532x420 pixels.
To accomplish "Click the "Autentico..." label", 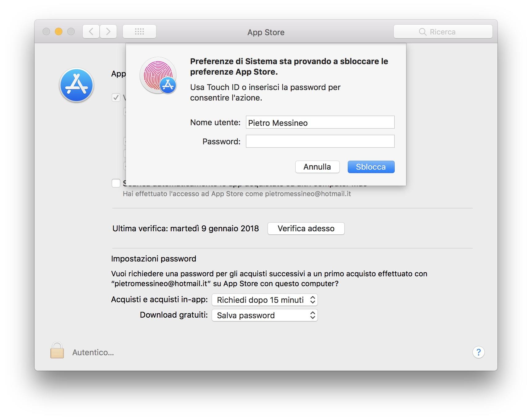I will click(x=93, y=352).
